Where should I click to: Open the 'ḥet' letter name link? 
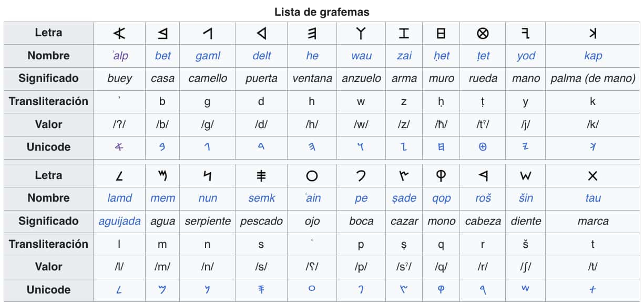[441, 56]
